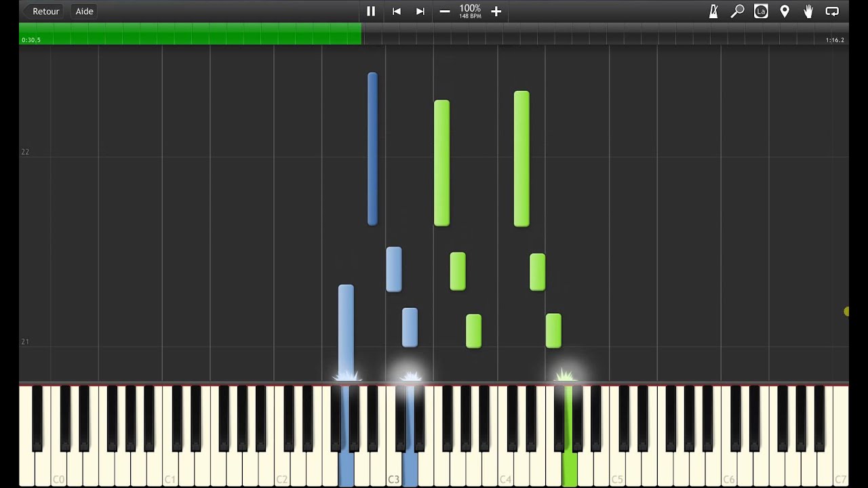The height and width of the screenshot is (488, 868).
Task: Open the hand practice settings icon
Action: 808,11
